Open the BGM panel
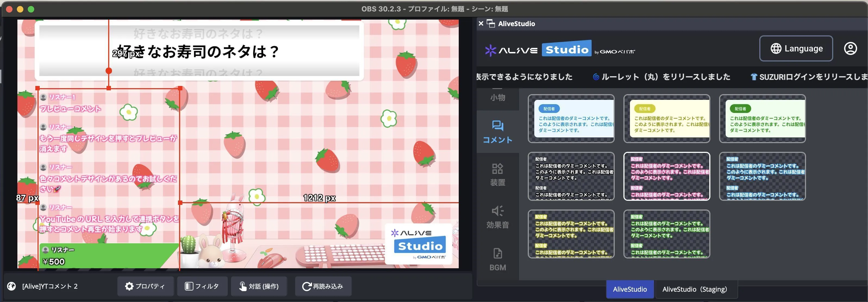 coord(498,260)
